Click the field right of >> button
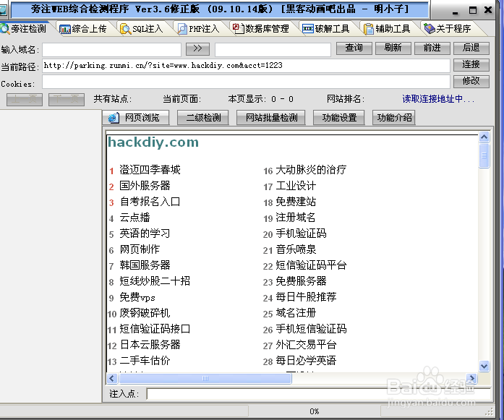Image resolution: width=504 pixels, height=420 pixels. point(273,50)
